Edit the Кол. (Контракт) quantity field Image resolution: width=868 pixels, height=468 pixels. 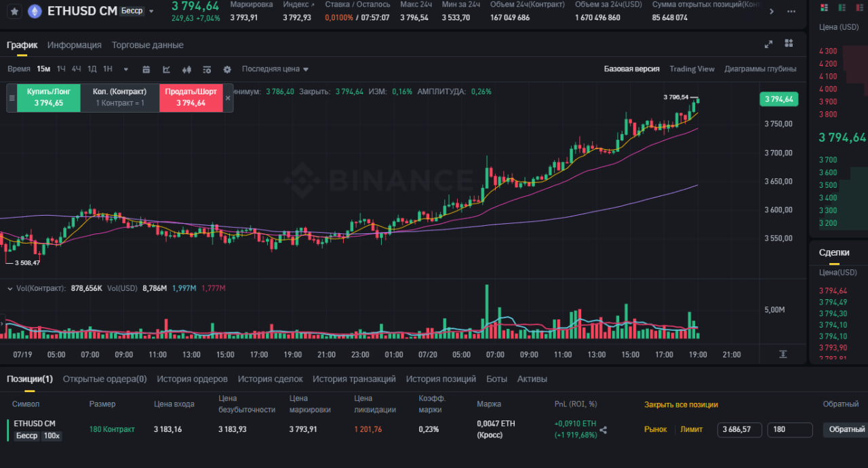(120, 98)
